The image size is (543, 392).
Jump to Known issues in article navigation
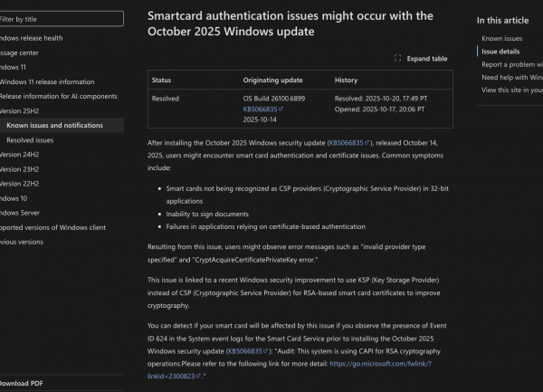pyautogui.click(x=501, y=39)
